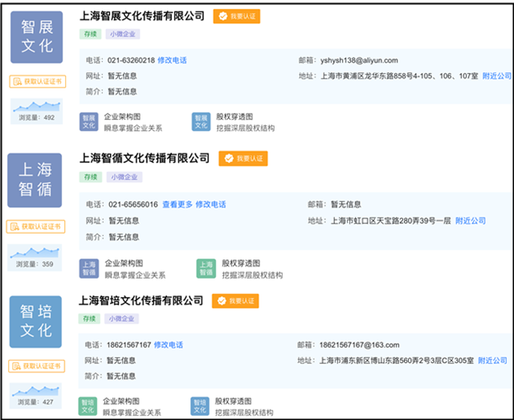Viewport: 514px width, 420px height.
Task: Open 上海智循 enterprise structure chart icon
Action: 88,268
